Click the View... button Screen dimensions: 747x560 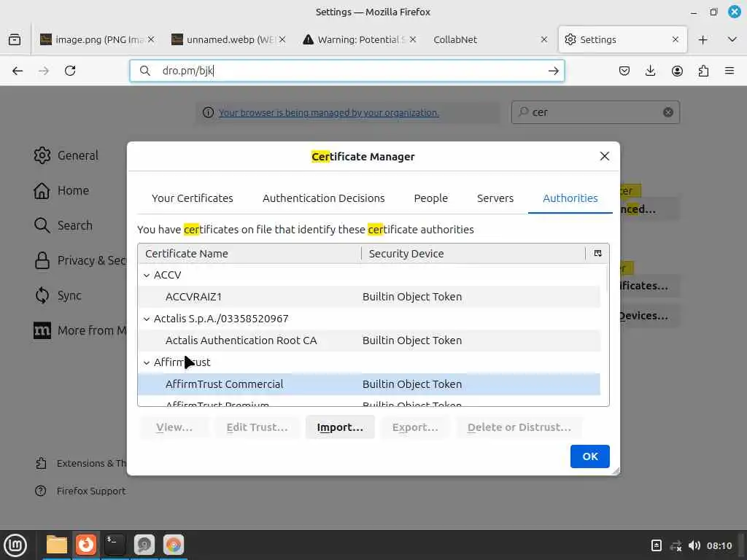tap(174, 427)
